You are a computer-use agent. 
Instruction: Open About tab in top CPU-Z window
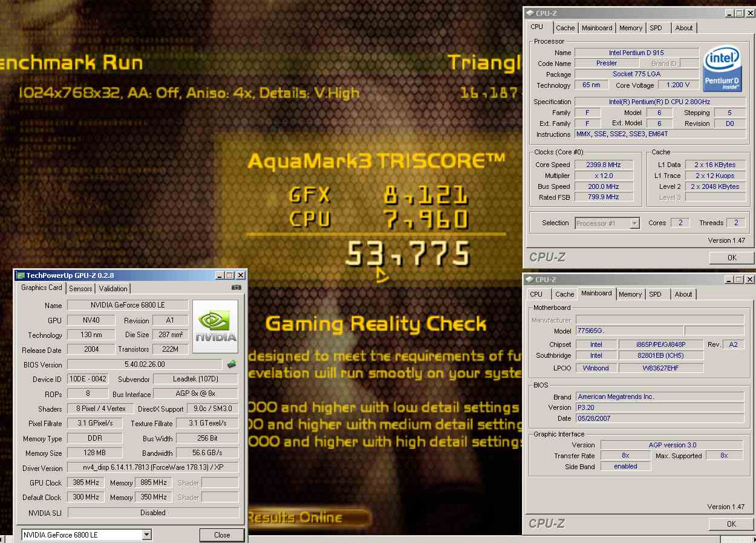point(684,28)
